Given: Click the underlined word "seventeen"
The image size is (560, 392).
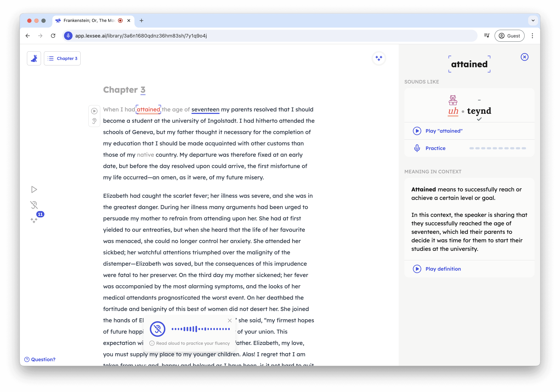Looking at the screenshot, I should coord(205,109).
